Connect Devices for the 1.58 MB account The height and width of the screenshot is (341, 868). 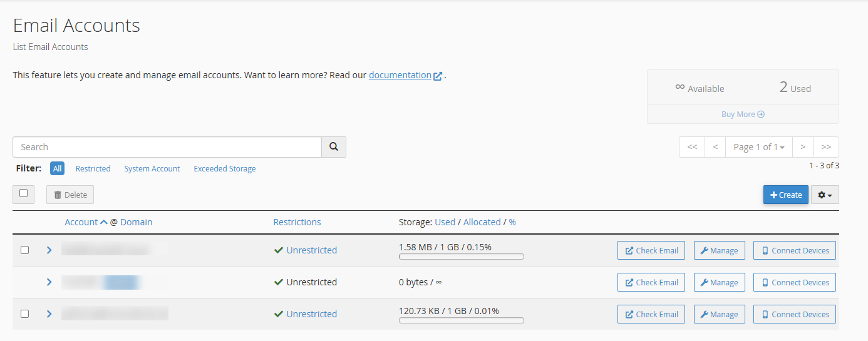point(795,250)
